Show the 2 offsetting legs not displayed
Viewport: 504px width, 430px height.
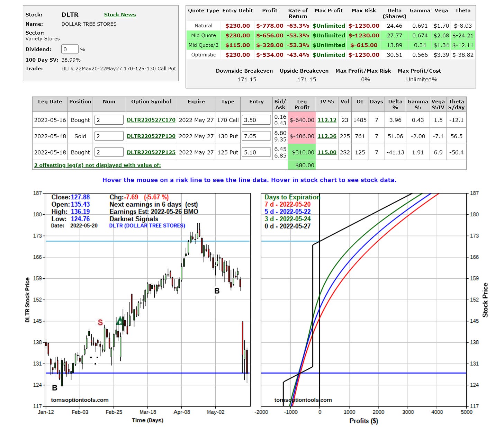[97, 165]
